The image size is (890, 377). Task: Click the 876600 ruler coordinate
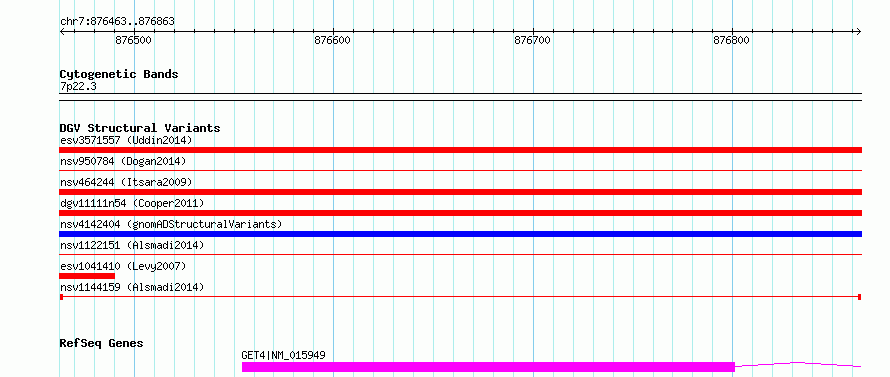333,40
